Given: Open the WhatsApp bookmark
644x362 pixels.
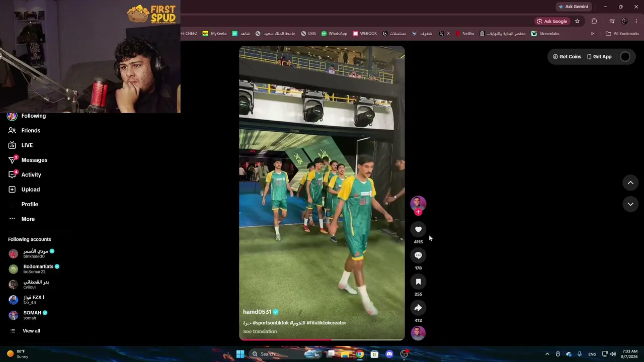Looking at the screenshot, I should (334, 34).
